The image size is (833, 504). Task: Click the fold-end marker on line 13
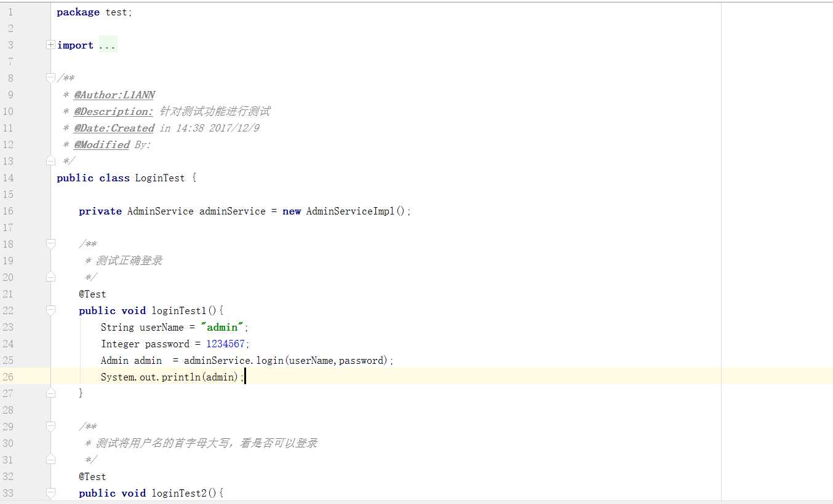pos(50,161)
